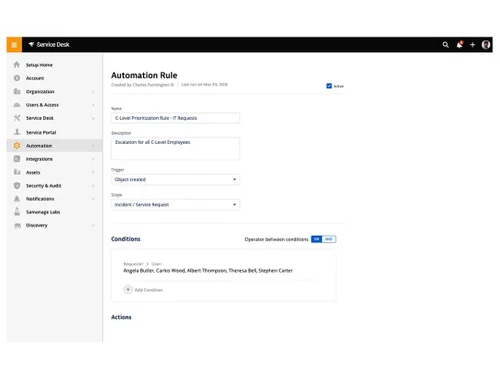Edit the Name field C-Level Prioritization Rule
Viewport: 500px width, 375px height.
click(175, 118)
